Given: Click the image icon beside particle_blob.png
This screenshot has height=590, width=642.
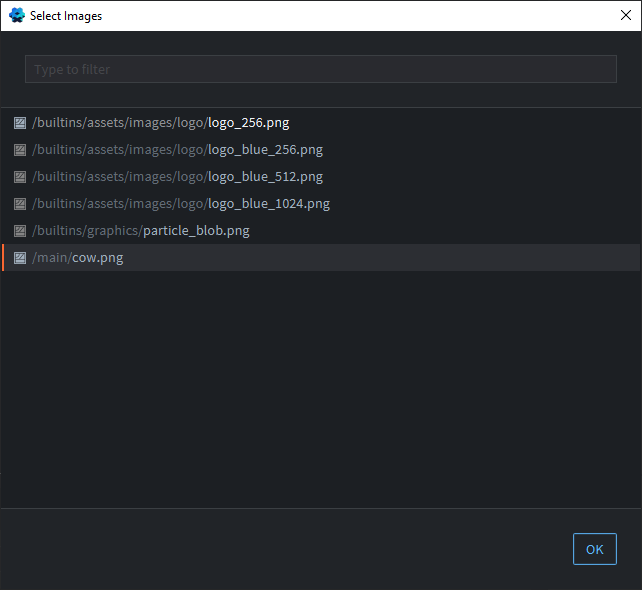Looking at the screenshot, I should point(20,231).
